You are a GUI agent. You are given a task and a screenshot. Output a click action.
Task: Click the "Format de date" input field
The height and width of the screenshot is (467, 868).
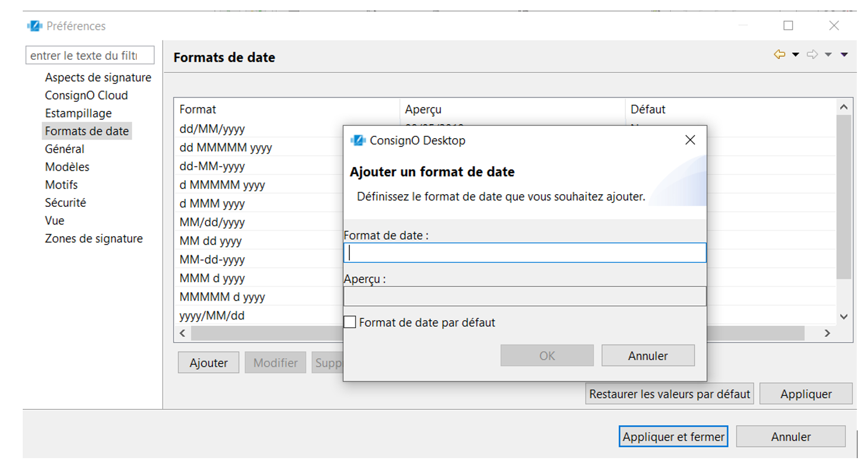(x=525, y=252)
